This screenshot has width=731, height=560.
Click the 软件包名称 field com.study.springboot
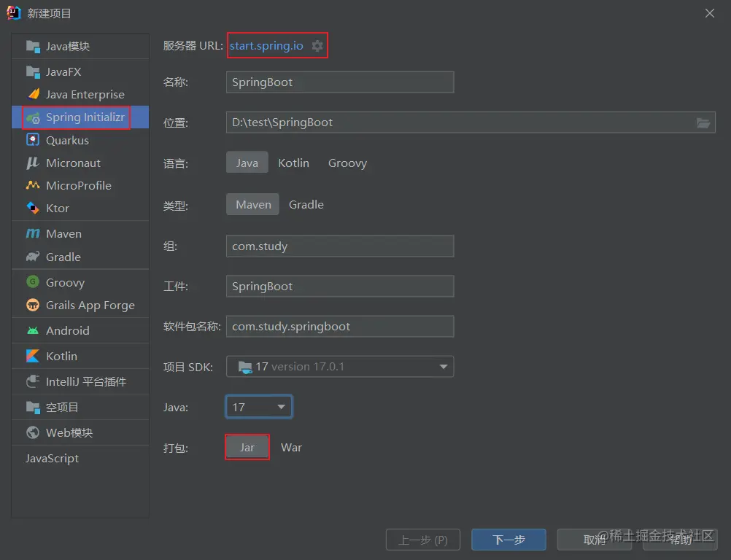[340, 326]
